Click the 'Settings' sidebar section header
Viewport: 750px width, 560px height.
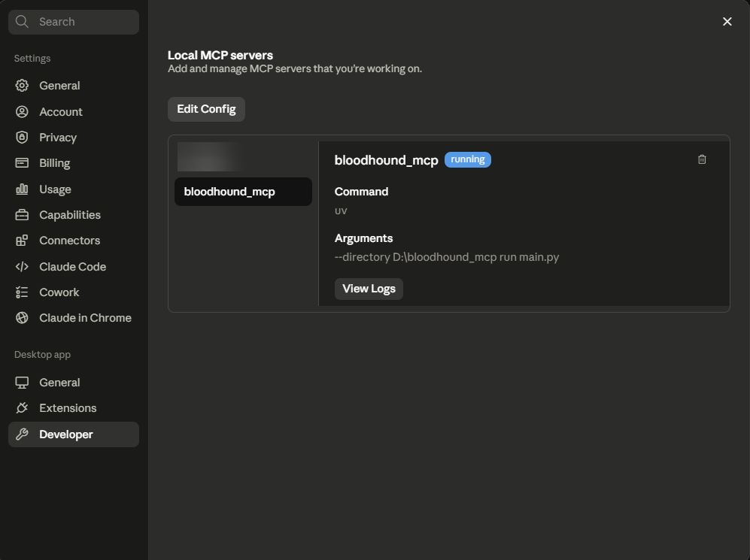pyautogui.click(x=32, y=59)
